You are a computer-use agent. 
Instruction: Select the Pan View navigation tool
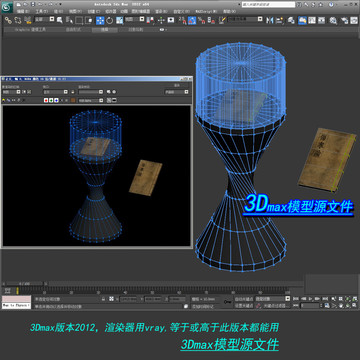[x=341, y=305]
